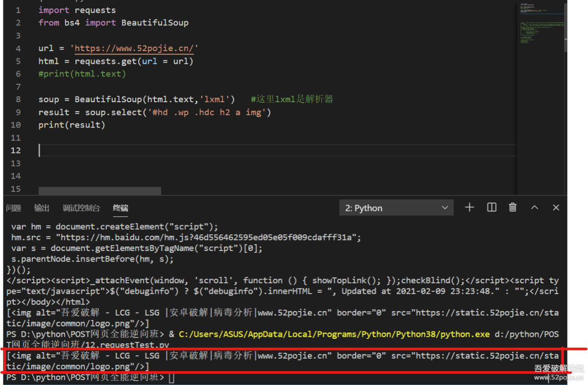Click 'hm.src' baidu URL line in terminal
The image size is (588, 385).
click(x=186, y=238)
